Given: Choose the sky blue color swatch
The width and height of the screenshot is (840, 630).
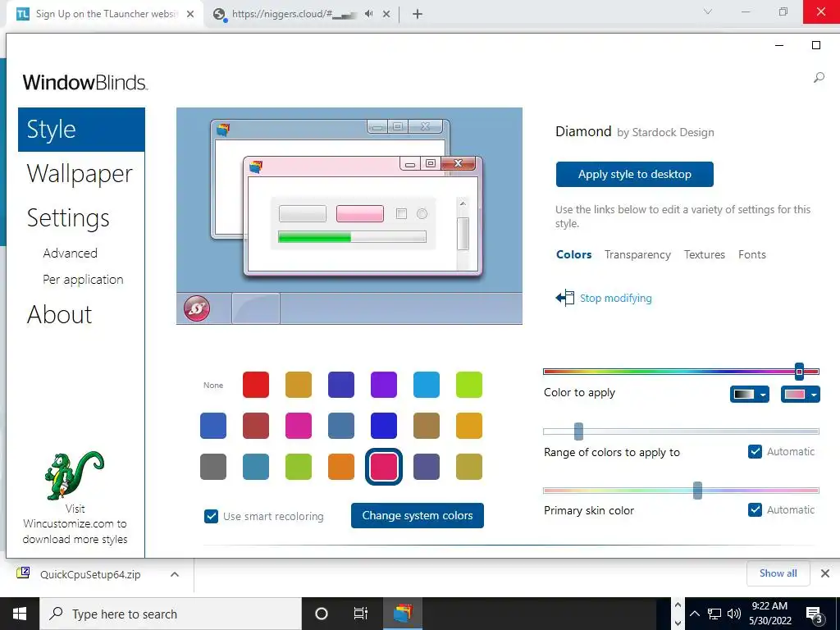Looking at the screenshot, I should pos(427,385).
